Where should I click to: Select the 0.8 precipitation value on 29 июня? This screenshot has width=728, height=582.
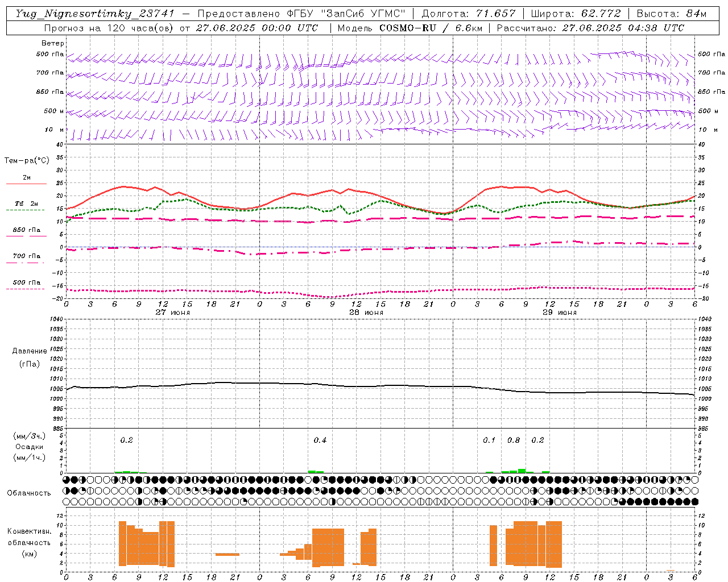514,440
